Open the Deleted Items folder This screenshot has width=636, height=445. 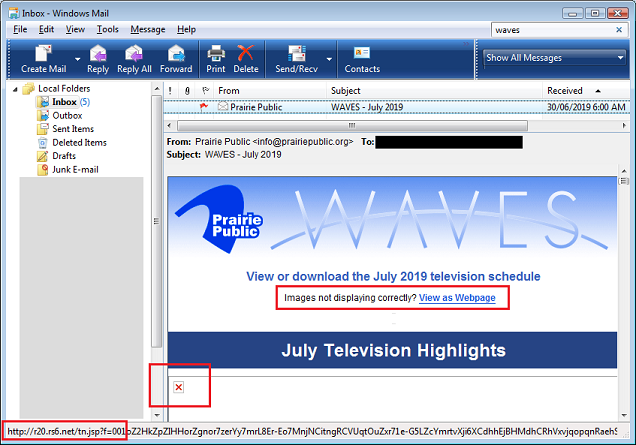coord(80,143)
